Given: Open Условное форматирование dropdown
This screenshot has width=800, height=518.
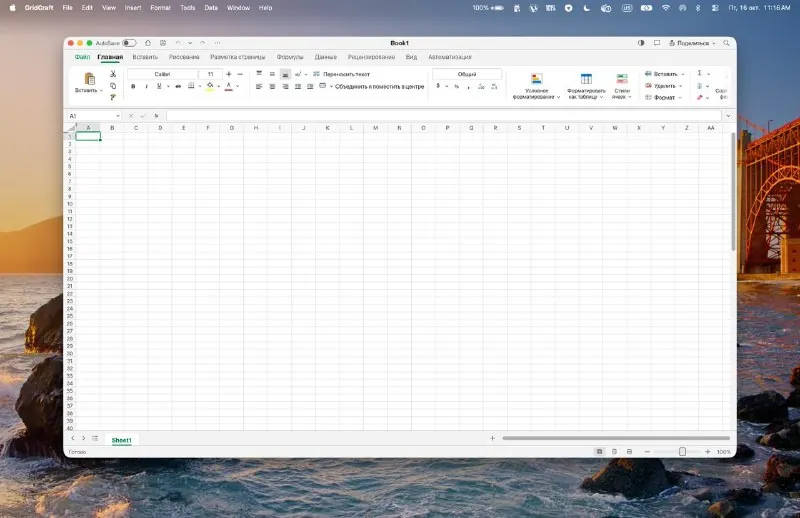Looking at the screenshot, I should (536, 85).
